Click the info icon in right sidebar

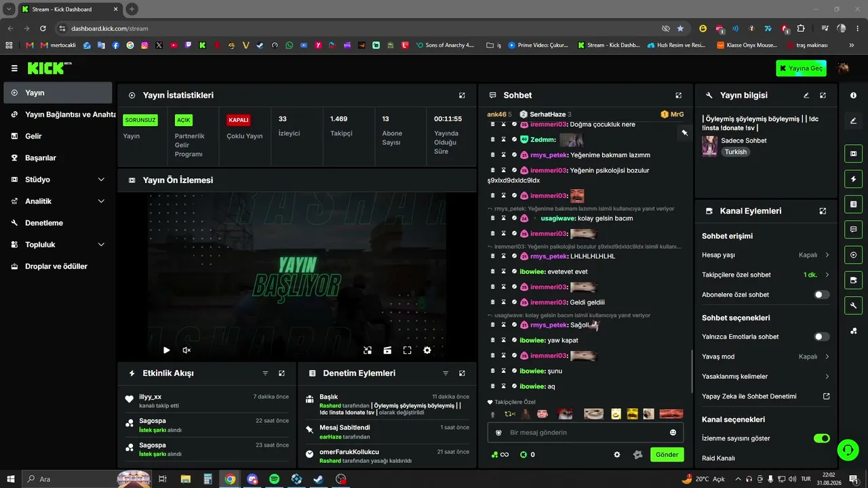(x=853, y=96)
